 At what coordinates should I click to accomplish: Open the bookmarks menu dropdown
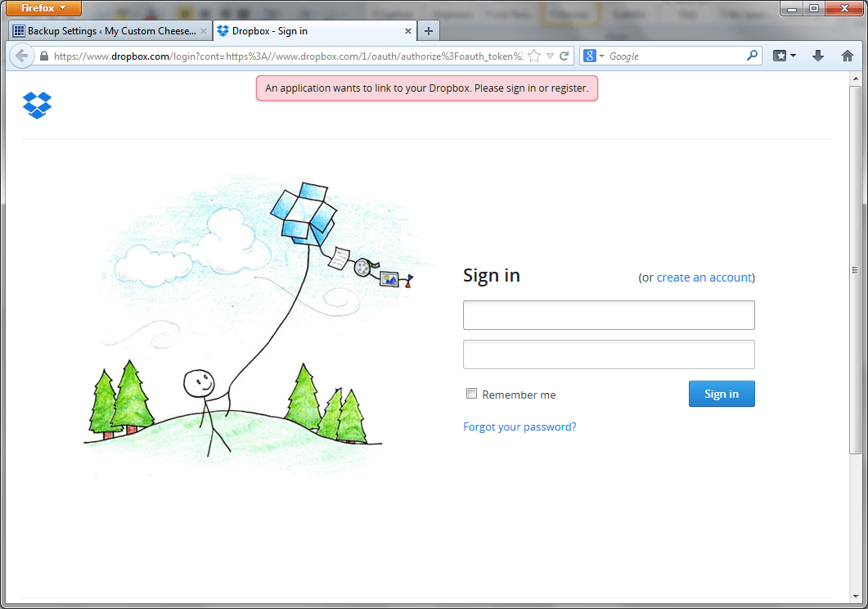785,56
